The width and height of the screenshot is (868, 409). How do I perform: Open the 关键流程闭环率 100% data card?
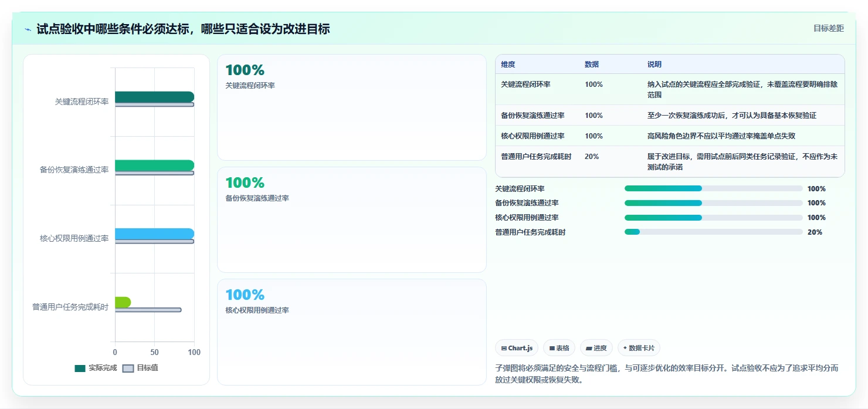tap(352, 107)
